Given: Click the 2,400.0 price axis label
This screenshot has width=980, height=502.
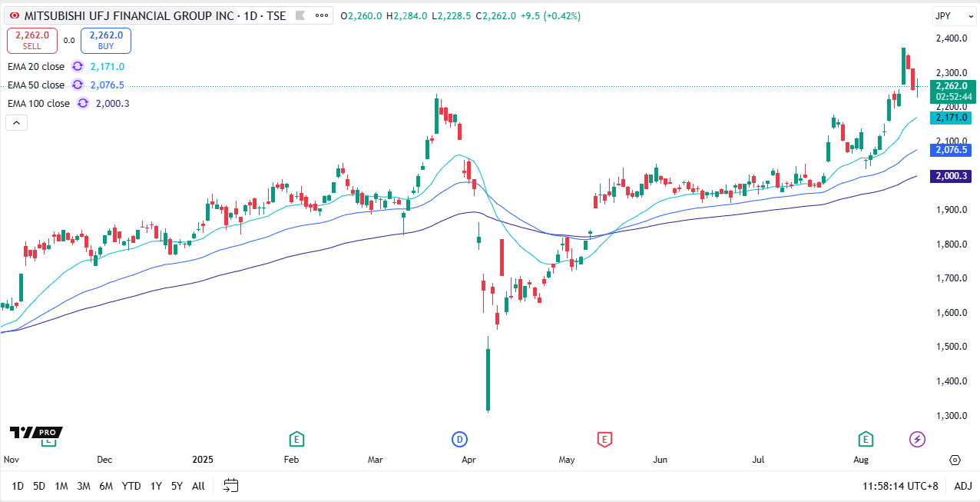Looking at the screenshot, I should tap(951, 38).
